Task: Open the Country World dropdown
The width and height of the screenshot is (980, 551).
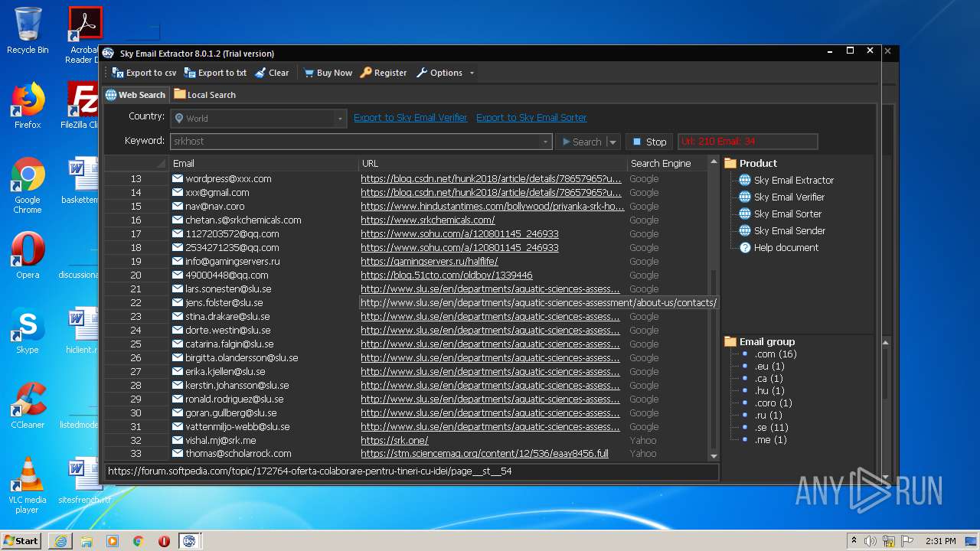Action: tap(258, 119)
